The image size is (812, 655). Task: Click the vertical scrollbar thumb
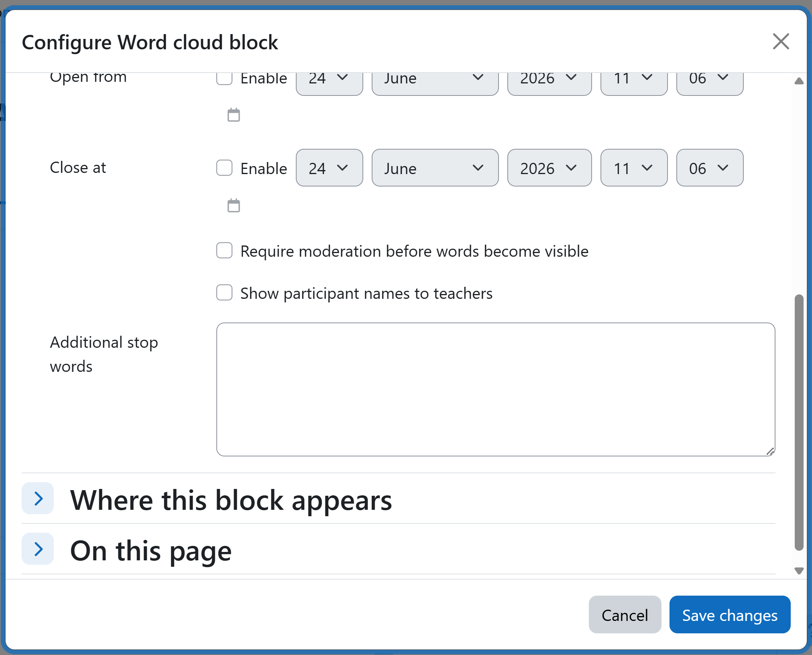point(799,423)
